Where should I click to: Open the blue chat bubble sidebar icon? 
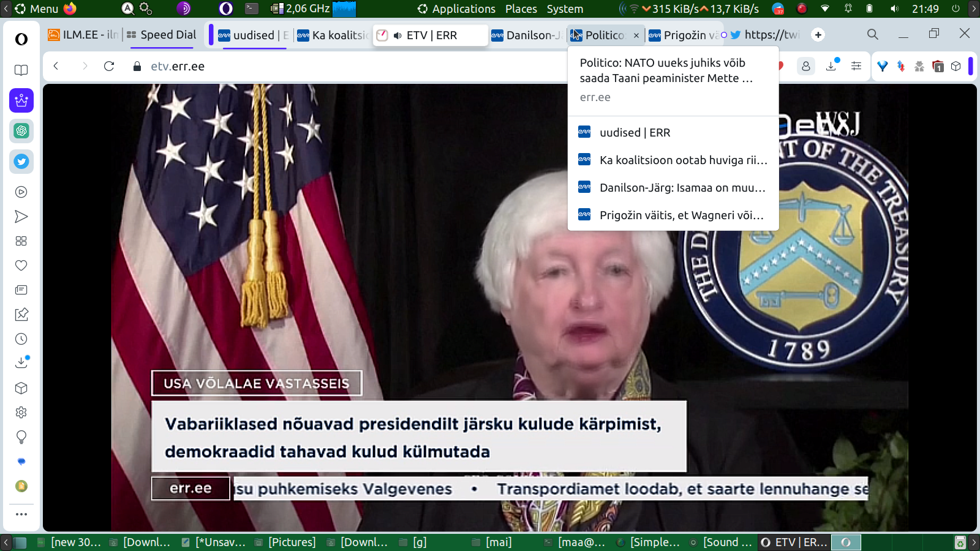(x=21, y=462)
